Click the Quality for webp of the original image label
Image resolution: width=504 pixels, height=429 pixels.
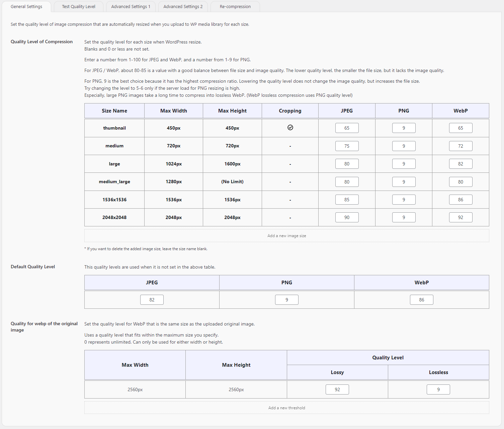(x=44, y=327)
